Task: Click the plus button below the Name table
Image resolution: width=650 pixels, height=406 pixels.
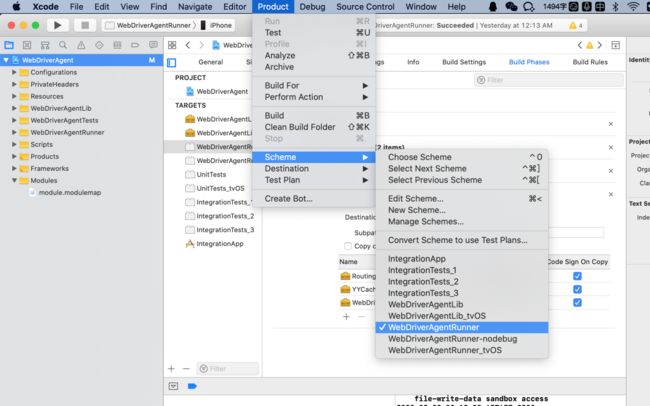Action: coord(346,317)
